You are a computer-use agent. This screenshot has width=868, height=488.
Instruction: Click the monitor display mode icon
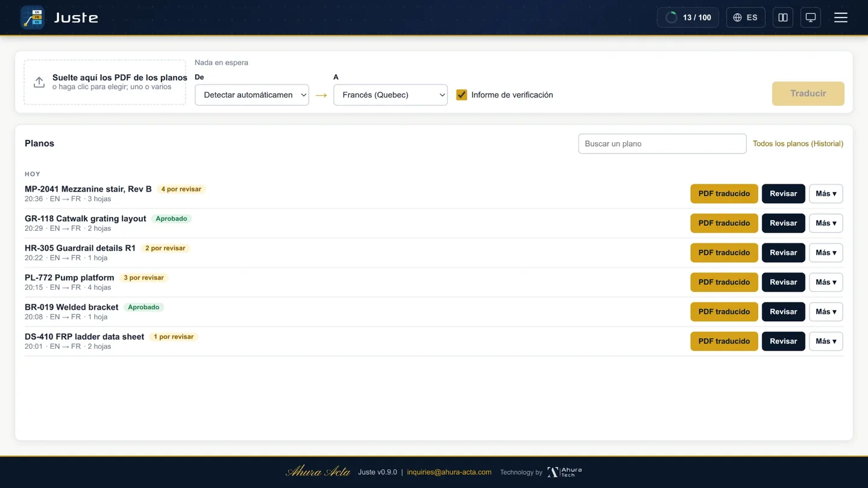[811, 17]
